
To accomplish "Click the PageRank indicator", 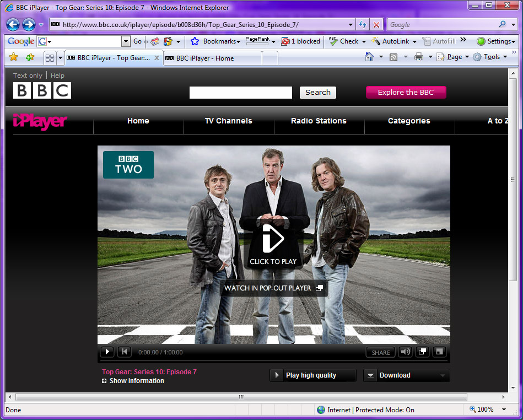I will (x=257, y=41).
